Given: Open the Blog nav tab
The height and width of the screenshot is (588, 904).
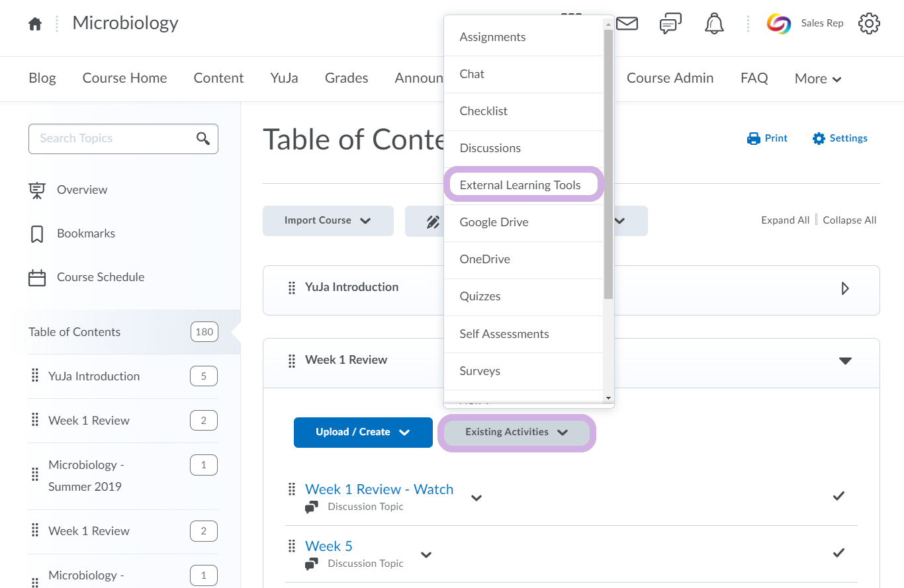Looking at the screenshot, I should pyautogui.click(x=42, y=78).
